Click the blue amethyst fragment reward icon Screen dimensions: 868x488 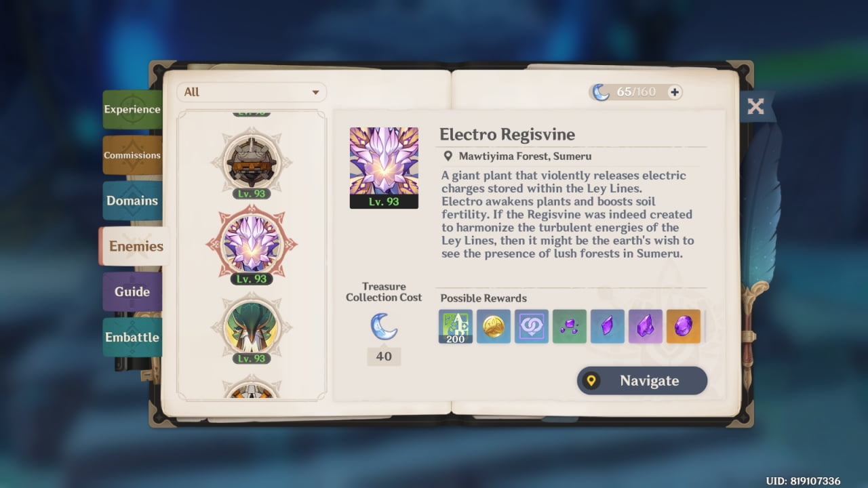point(608,327)
